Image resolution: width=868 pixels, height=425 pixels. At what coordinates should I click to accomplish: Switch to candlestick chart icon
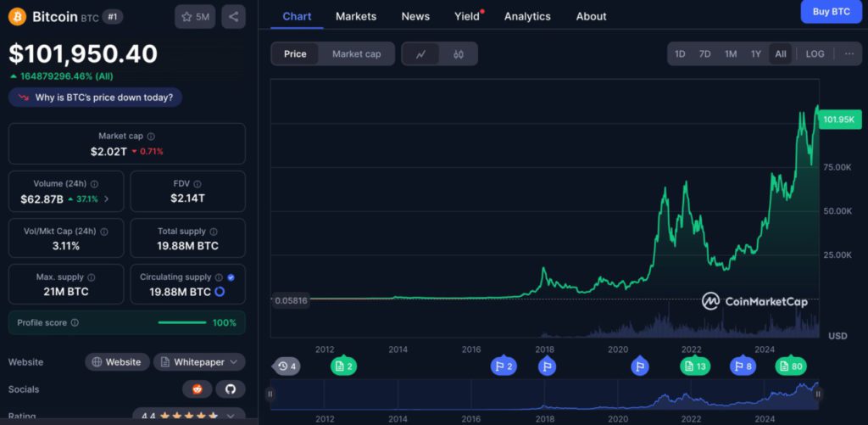coord(459,54)
